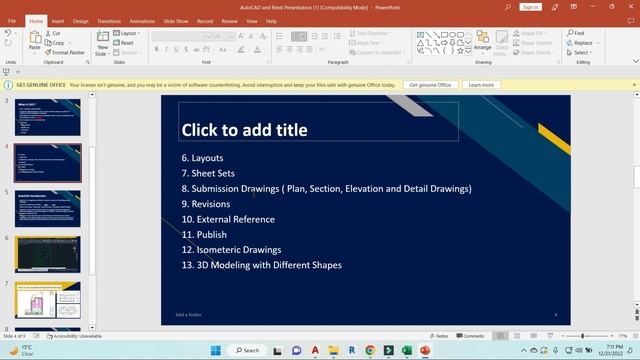Select the star shape in shapes gallery
640x360 pixels.
(x=460, y=51)
